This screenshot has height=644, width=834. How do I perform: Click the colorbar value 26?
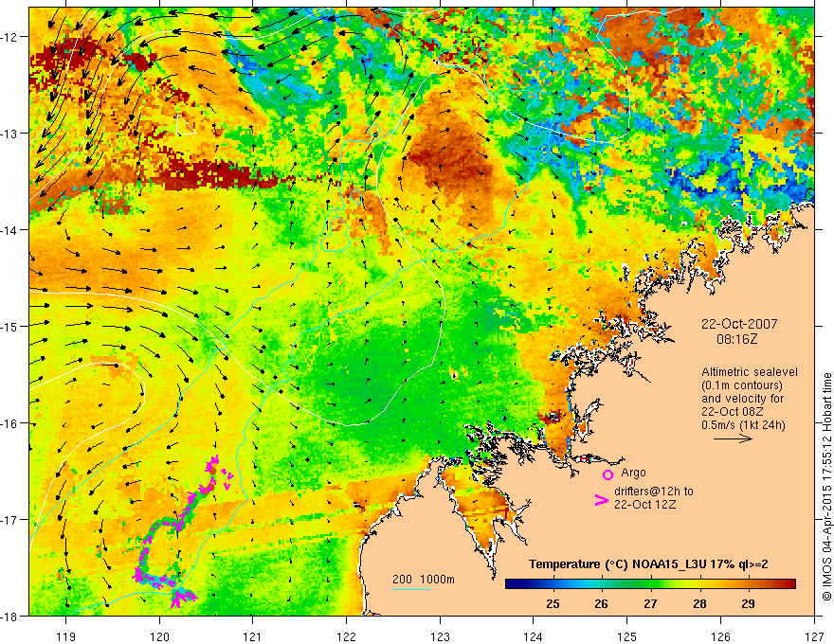pyautogui.click(x=602, y=603)
